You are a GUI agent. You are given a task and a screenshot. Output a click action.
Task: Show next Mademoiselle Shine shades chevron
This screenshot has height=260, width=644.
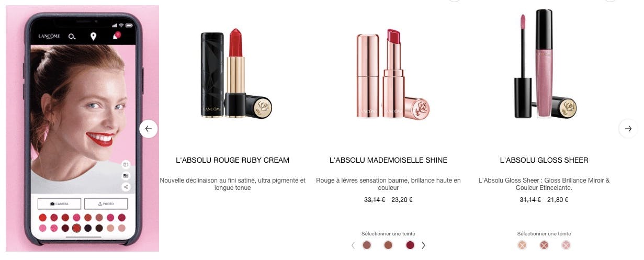tap(424, 245)
